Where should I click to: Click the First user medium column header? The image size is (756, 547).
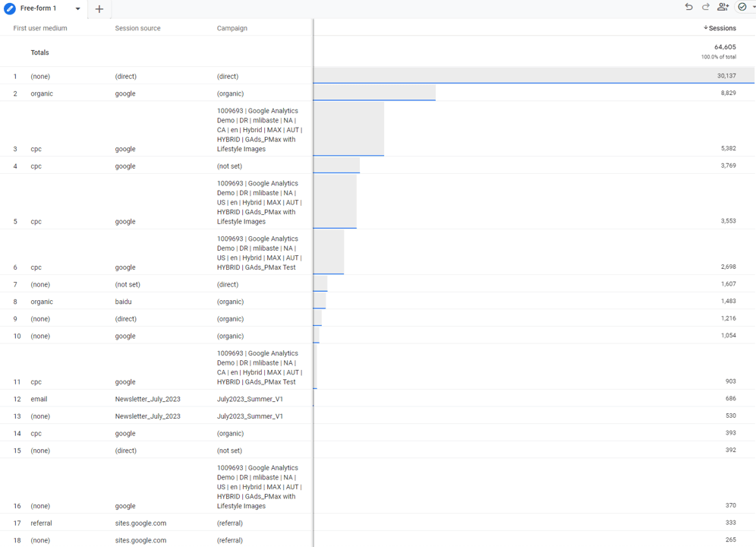click(40, 28)
